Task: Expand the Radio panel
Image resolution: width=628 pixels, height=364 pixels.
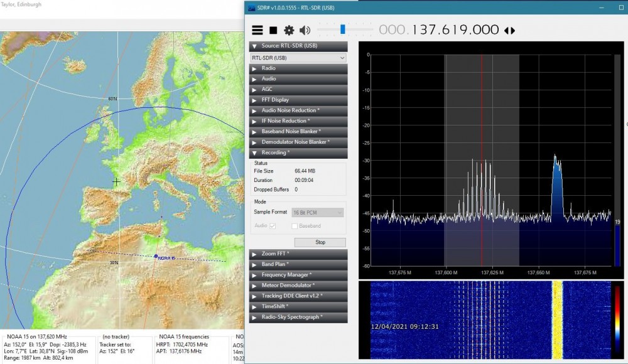Action: [x=298, y=68]
